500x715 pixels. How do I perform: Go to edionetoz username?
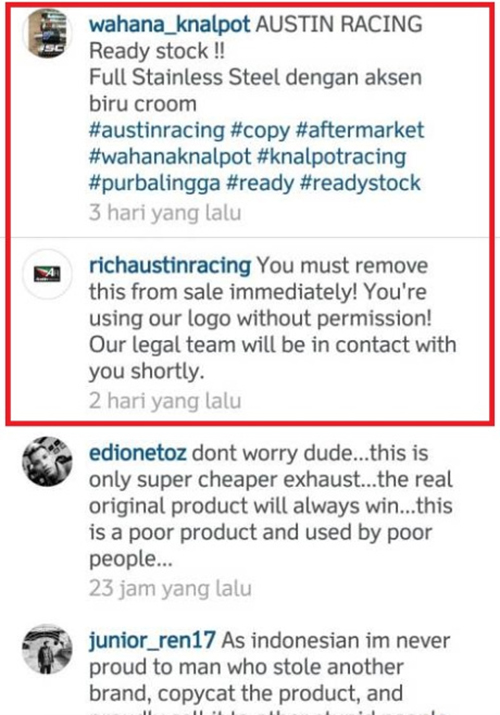138,453
